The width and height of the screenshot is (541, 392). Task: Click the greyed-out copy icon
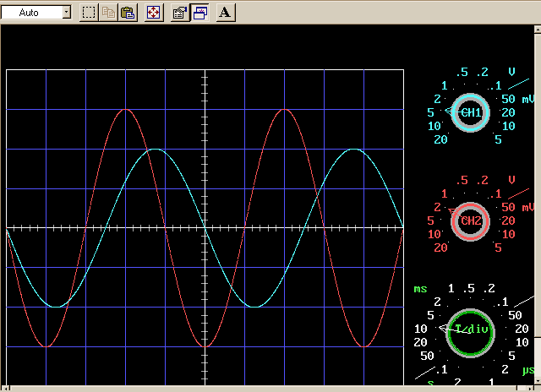[108, 13]
